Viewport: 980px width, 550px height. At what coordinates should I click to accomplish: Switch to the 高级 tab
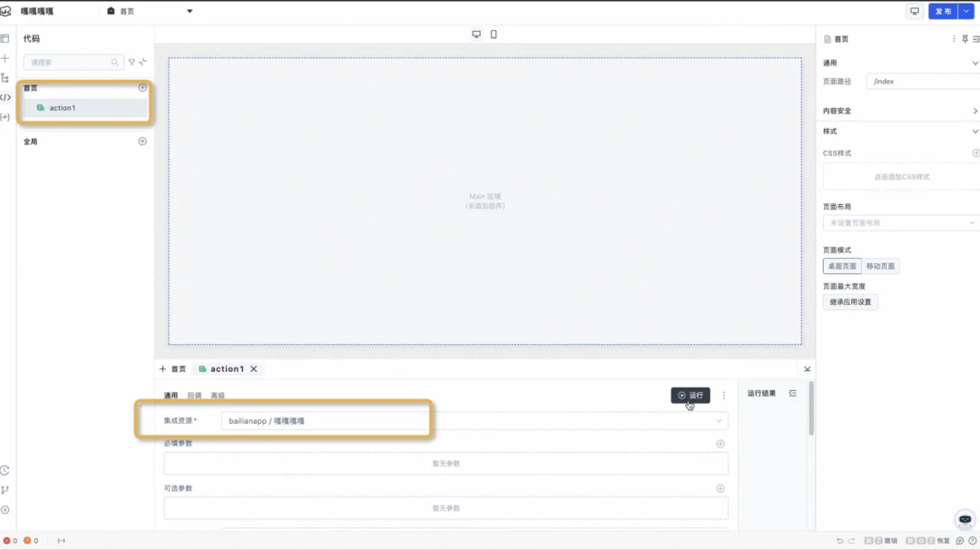point(218,396)
